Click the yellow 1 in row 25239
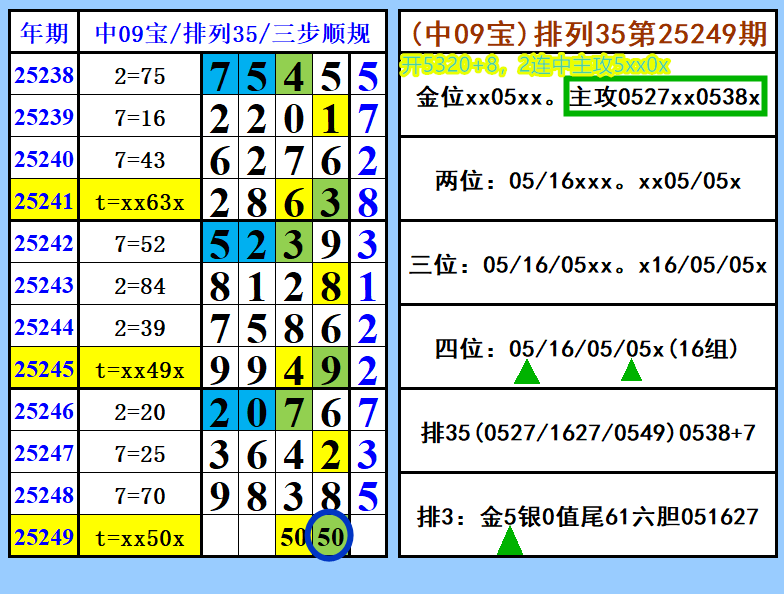The height and width of the screenshot is (594, 784). (x=330, y=117)
